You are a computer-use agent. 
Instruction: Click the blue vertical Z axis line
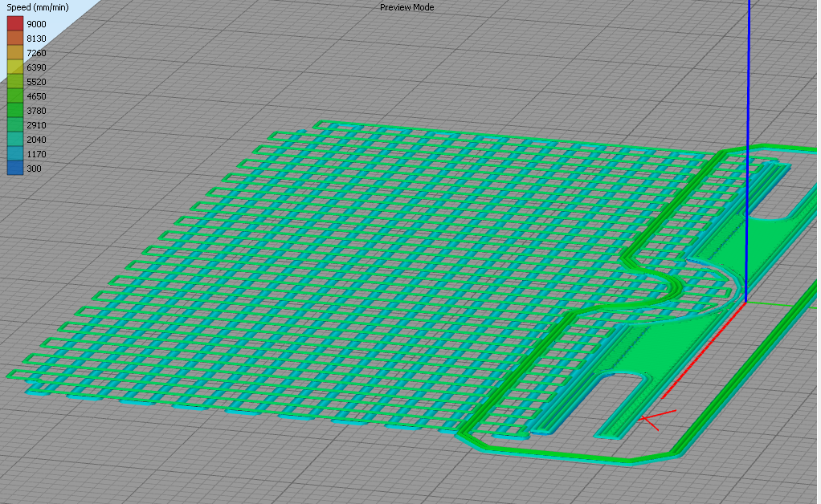[x=748, y=151]
